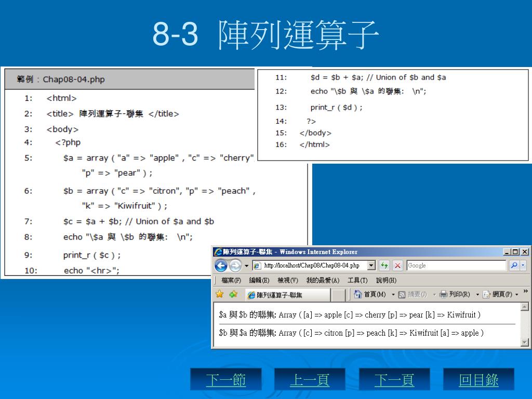
Task: Click code line 10 'echo "<hr>";'
Action: tap(91, 270)
